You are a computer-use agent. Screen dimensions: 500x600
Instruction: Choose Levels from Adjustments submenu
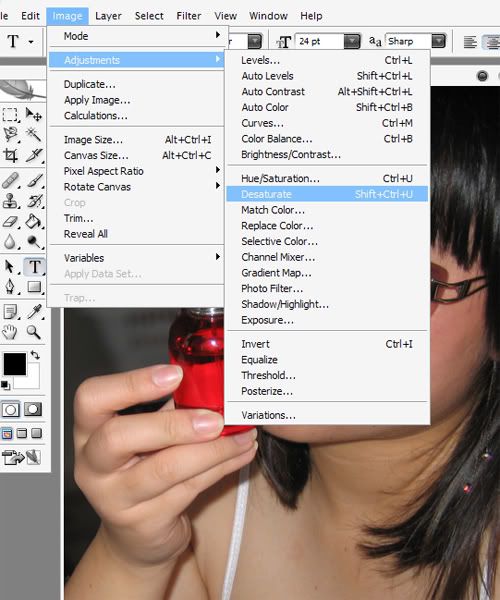click(327, 60)
